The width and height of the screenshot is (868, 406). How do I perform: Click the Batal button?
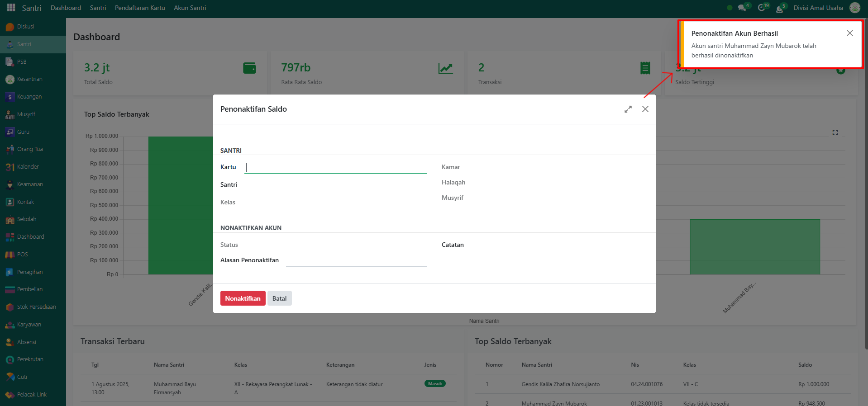tap(279, 298)
